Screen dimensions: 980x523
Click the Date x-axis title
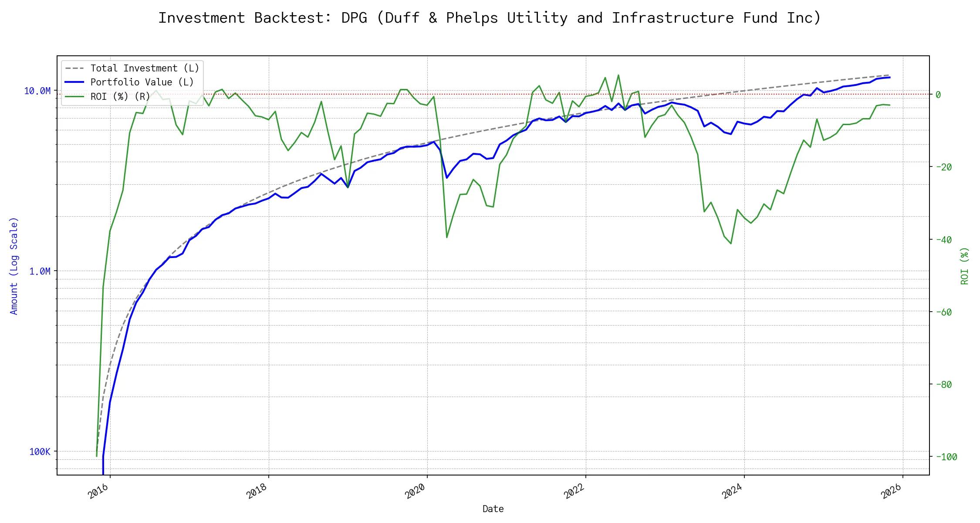(493, 509)
